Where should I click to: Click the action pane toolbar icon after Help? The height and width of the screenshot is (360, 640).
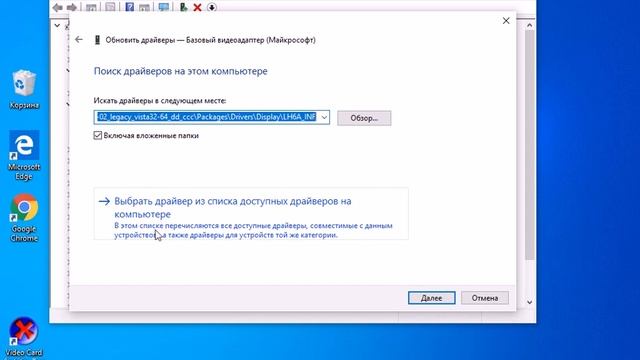[x=144, y=7]
